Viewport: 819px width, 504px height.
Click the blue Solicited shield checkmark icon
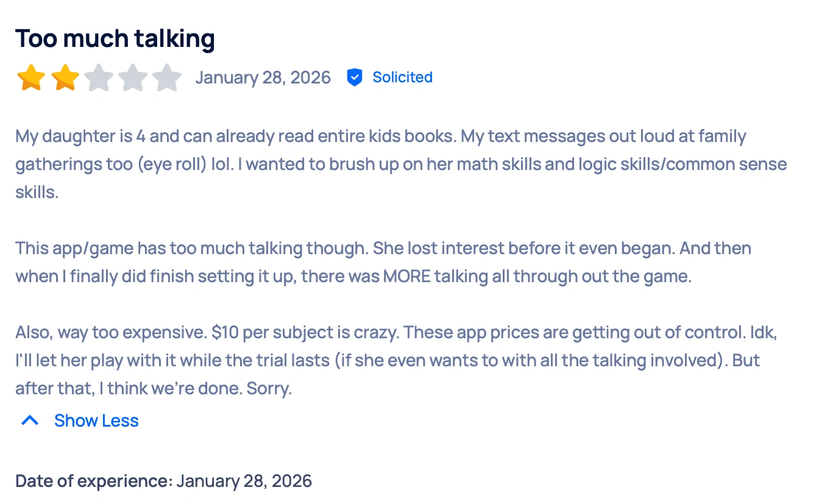[354, 77]
